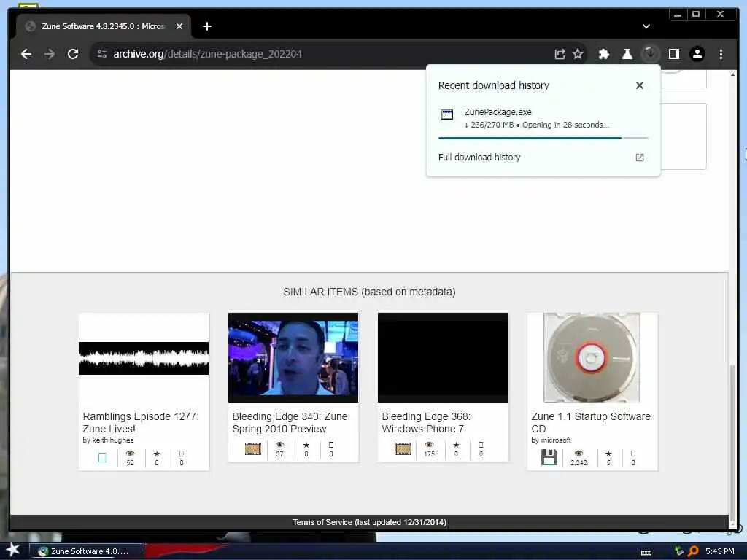This screenshot has width=747, height=560.
Task: Close the Recent download history popup
Action: [639, 85]
